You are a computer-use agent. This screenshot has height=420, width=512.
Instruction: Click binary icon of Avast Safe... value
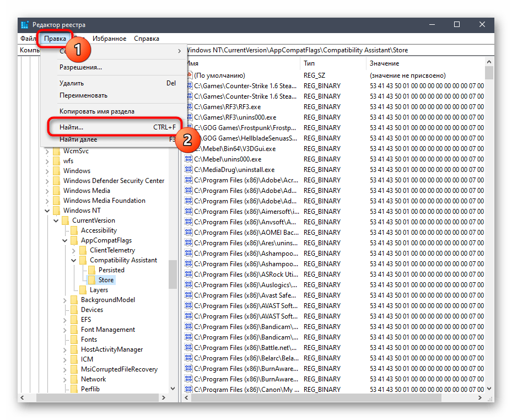tap(188, 295)
